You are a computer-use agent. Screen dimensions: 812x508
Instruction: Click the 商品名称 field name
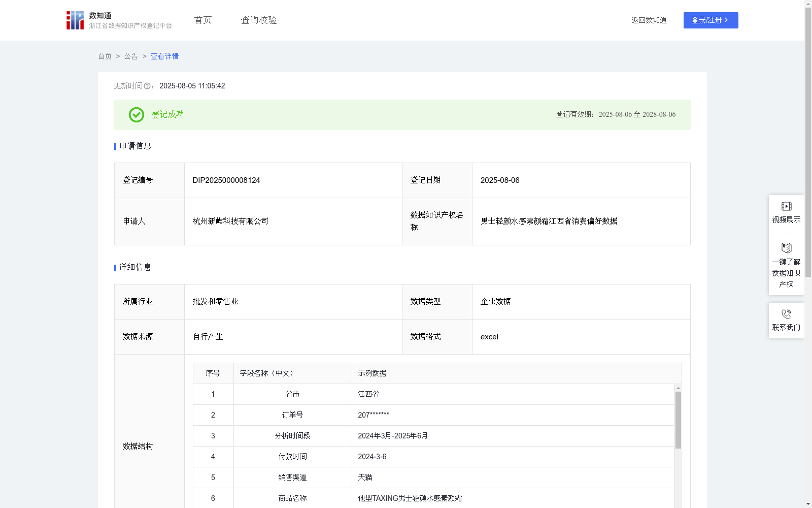pos(293,498)
